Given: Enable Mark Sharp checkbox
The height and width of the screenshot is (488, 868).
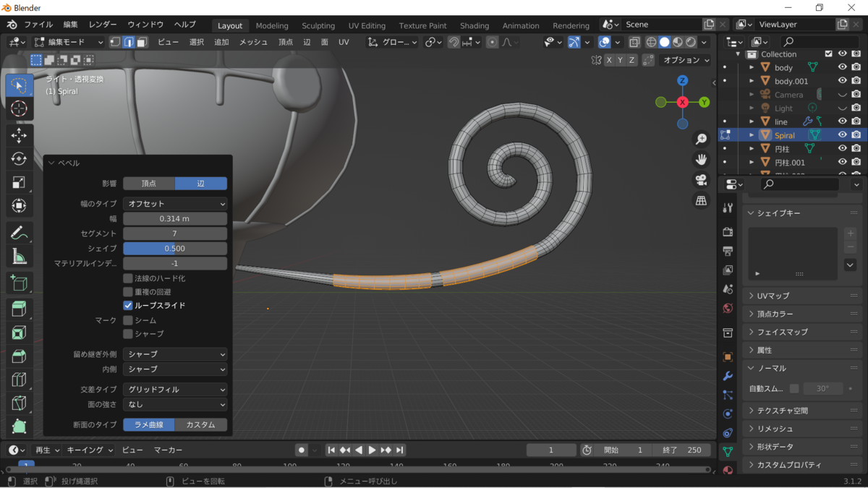Looking at the screenshot, I should coord(128,333).
